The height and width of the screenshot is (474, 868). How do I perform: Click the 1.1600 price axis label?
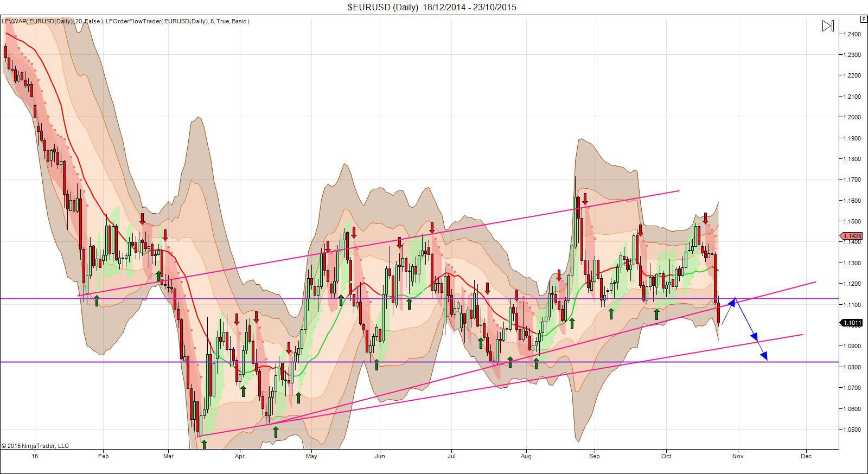click(853, 201)
